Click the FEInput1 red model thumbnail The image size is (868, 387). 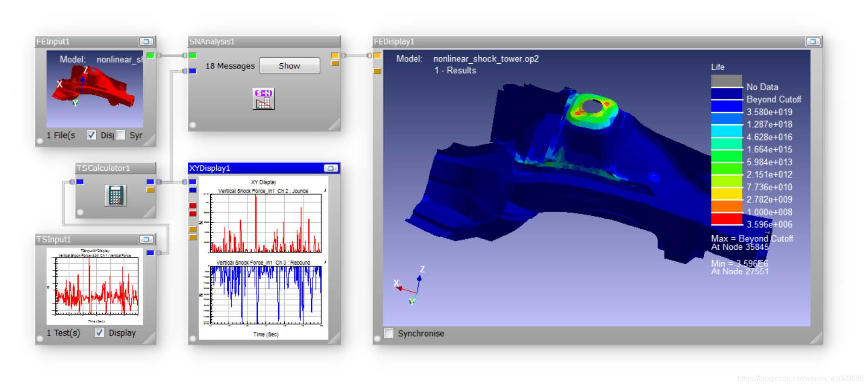pos(95,88)
